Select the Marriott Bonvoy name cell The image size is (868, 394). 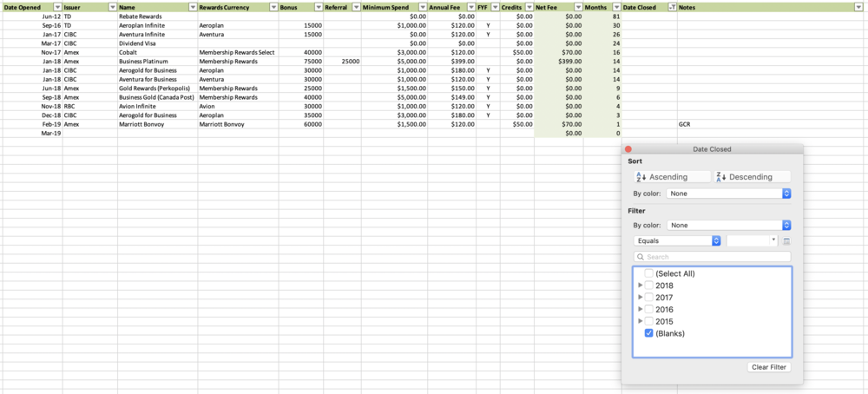click(156, 124)
